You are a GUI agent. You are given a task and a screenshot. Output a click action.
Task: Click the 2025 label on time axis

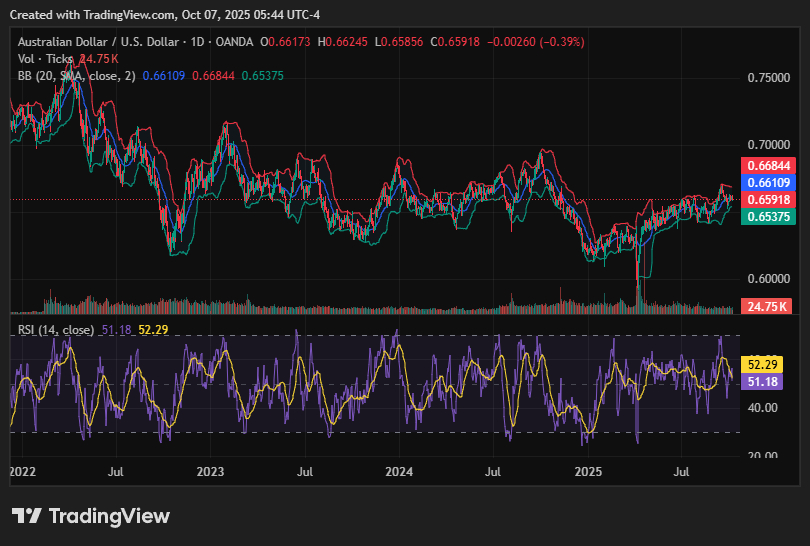click(x=588, y=470)
